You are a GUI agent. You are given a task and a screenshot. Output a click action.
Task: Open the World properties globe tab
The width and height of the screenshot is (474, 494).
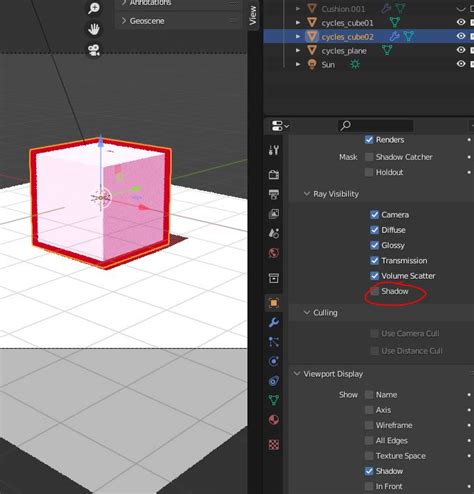[x=274, y=253]
